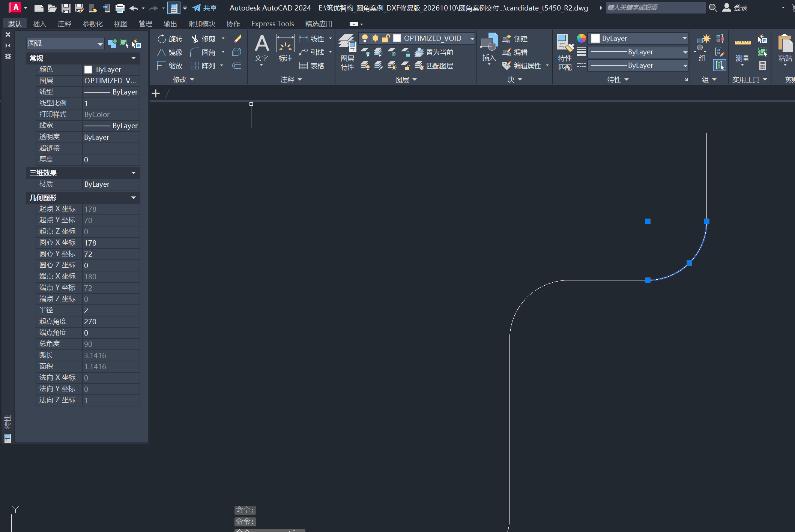Click 匹配图层 button
The image size is (795, 532).
434,66
